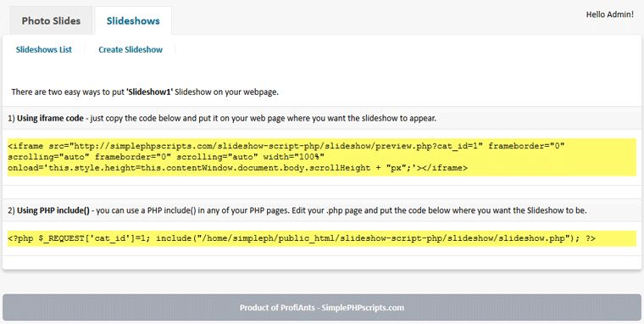Image resolution: width=644 pixels, height=324 pixels.
Task: Click inside the yellow PHP include code block
Action: (x=322, y=238)
